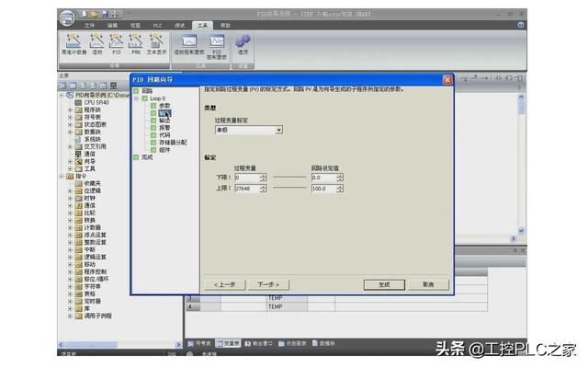Select 完成 step in wizard tree

tap(147, 157)
